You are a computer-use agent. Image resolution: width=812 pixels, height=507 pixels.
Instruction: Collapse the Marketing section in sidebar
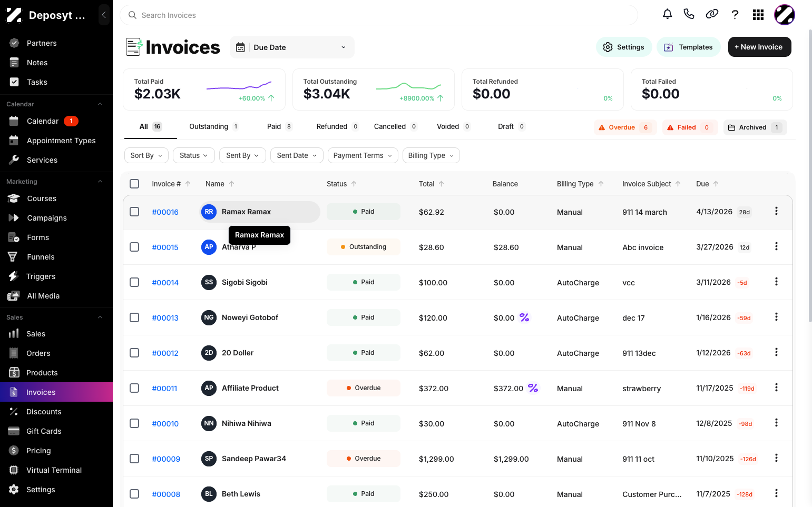100,182
